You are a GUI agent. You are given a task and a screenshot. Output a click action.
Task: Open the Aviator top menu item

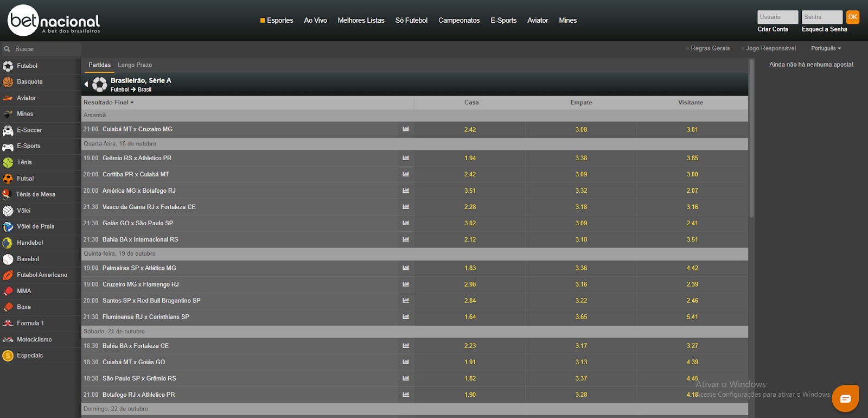coord(538,21)
